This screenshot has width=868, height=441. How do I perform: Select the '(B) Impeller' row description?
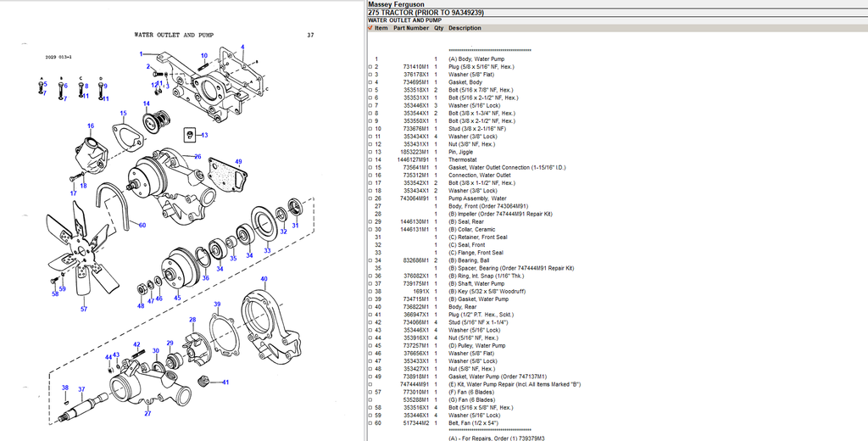point(500,215)
